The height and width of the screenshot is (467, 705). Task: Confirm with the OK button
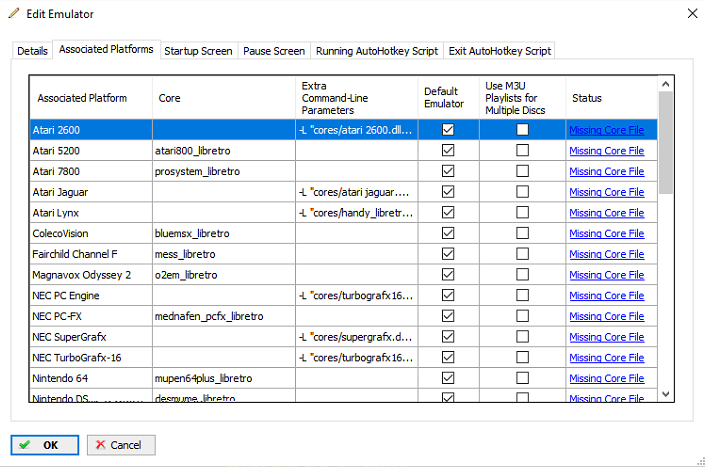point(45,445)
